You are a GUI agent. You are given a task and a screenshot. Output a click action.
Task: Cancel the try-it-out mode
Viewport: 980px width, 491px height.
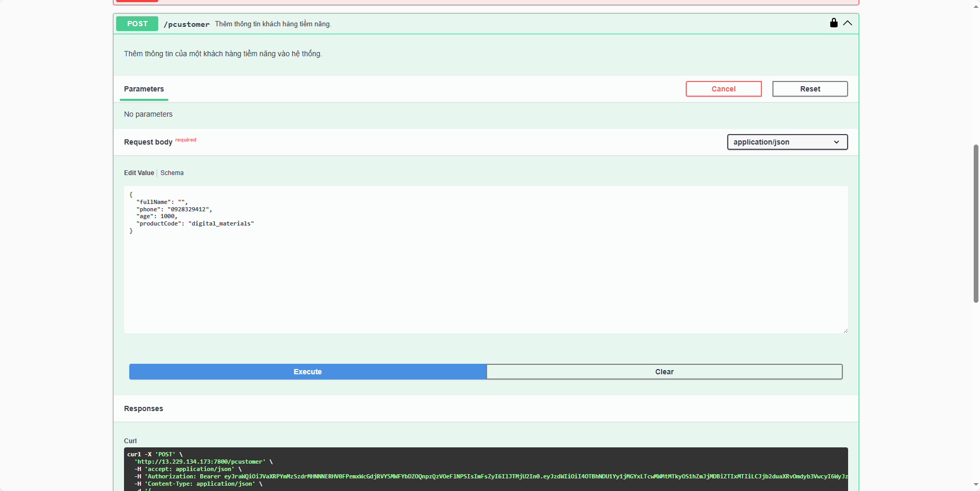click(x=723, y=89)
